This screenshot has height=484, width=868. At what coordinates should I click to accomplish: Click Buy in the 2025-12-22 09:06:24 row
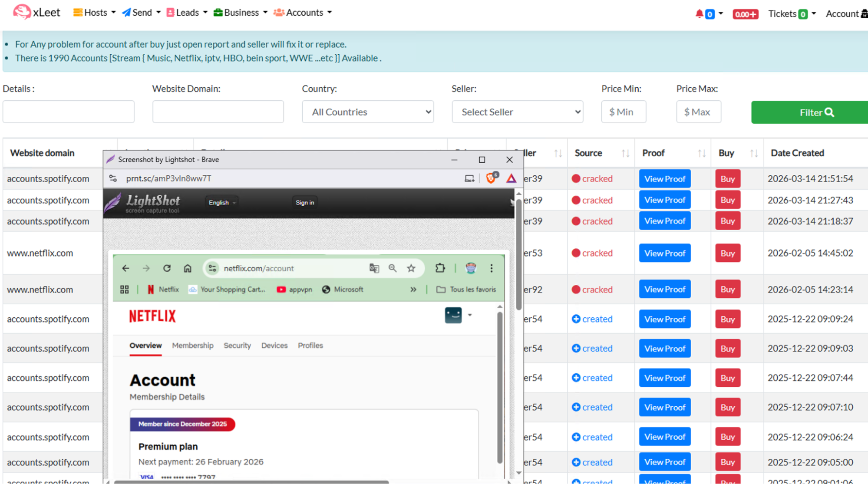728,437
